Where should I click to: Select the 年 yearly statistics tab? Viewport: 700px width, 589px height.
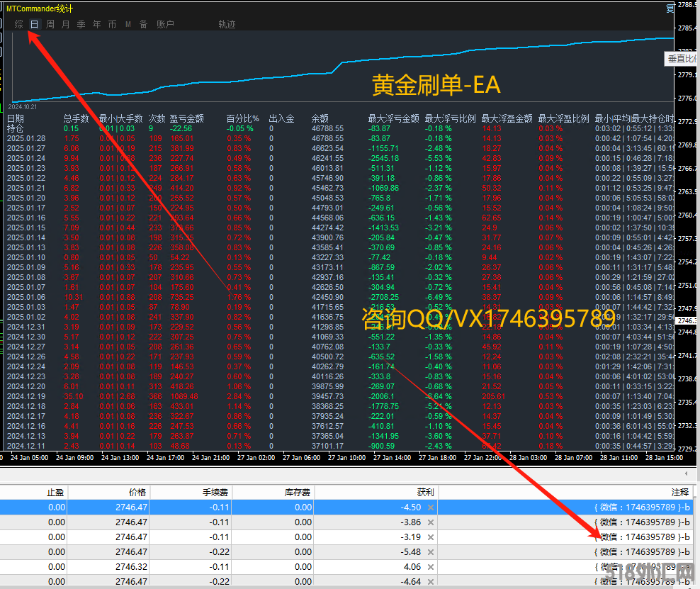pos(96,24)
